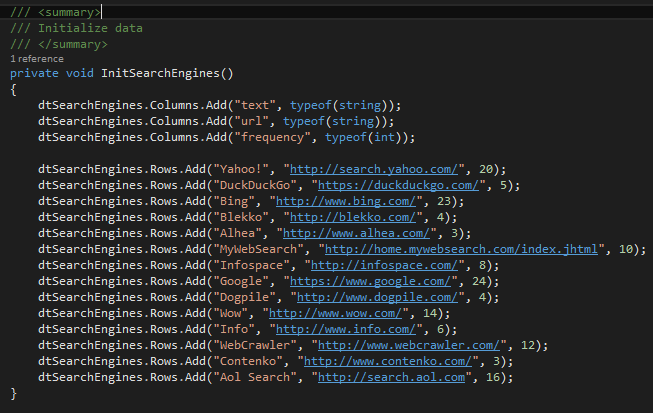
Task: Place cursor on InitSearchEngines method name
Action: tap(160, 73)
